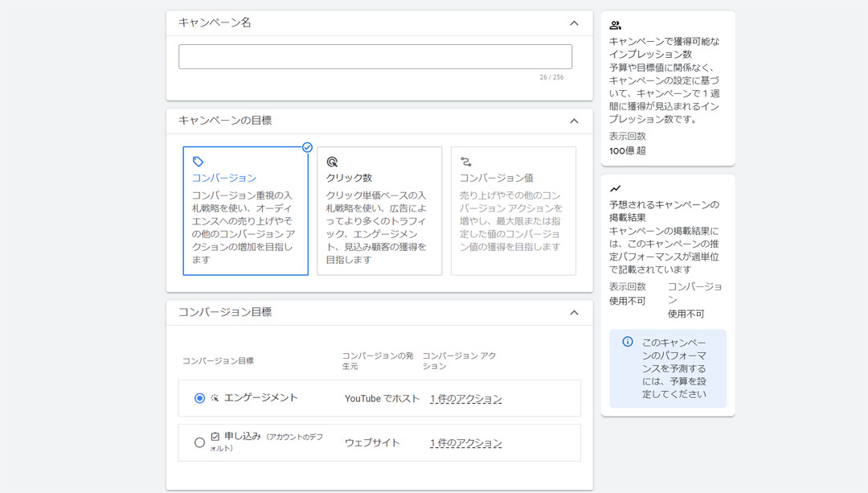Collapse the キャンペーン名 section
Image resolution: width=868 pixels, height=493 pixels.
574,23
